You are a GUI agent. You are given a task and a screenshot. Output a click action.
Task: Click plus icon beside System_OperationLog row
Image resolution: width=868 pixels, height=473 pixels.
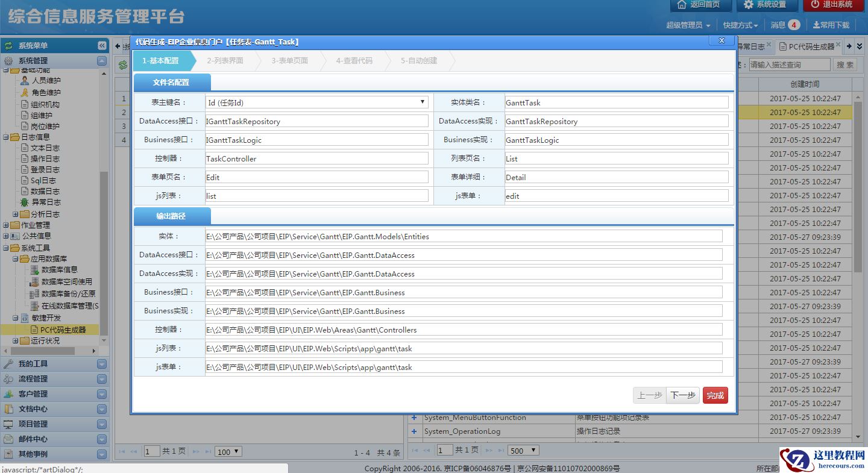[414, 431]
